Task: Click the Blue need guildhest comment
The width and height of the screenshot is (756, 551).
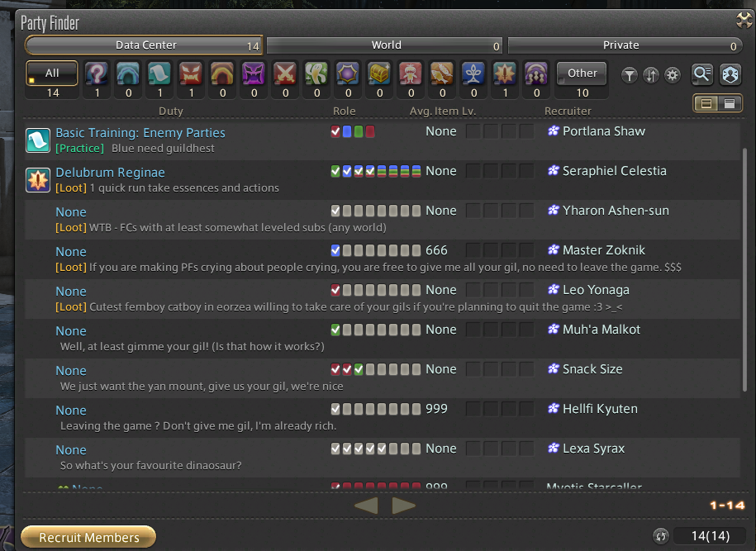Action: [163, 149]
